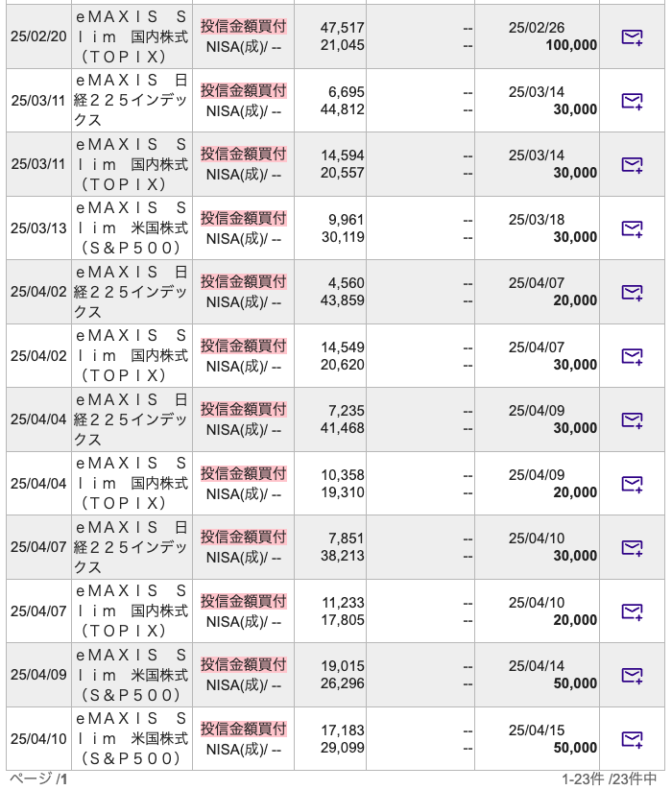The height and width of the screenshot is (790, 672).
Task: Click the envelope icon on the 25/02/20 TOPIX row
Action: [634, 36]
